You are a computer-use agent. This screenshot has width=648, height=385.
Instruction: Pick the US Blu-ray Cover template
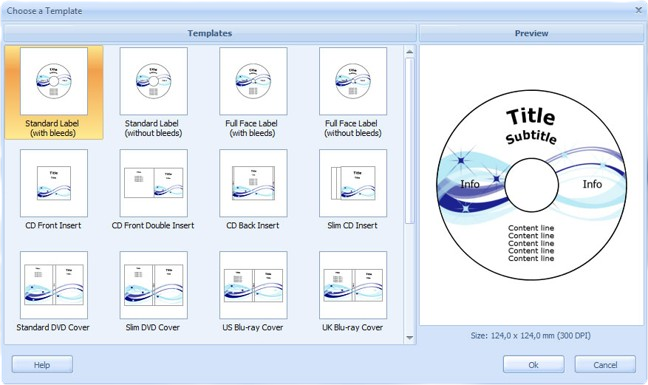pos(253,292)
